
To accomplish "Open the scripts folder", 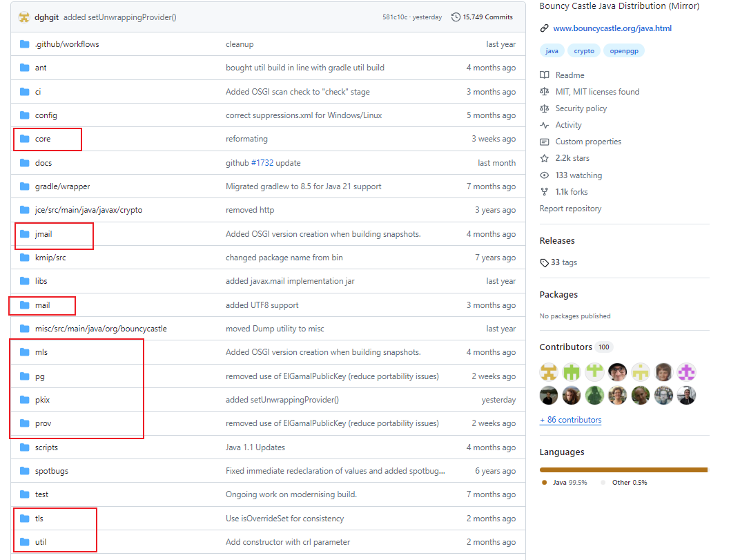I will click(x=46, y=447).
